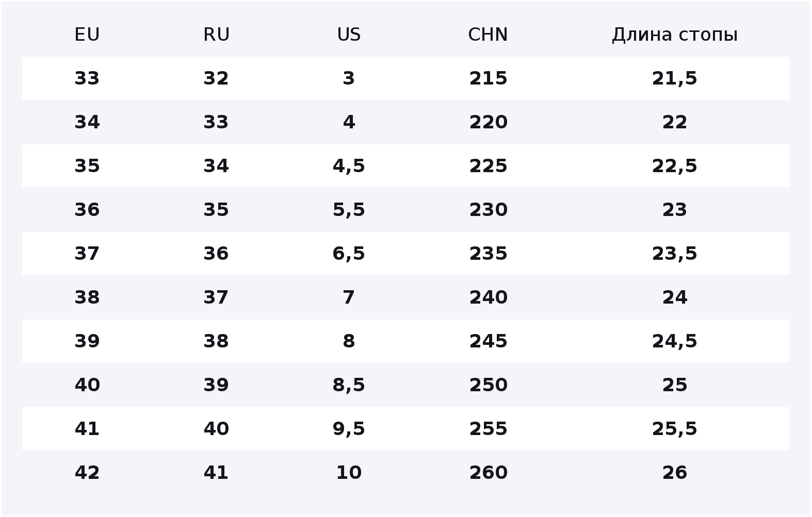The width and height of the screenshot is (812, 517).
Task: Click the Длина стопы column header
Action: pyautogui.click(x=675, y=35)
